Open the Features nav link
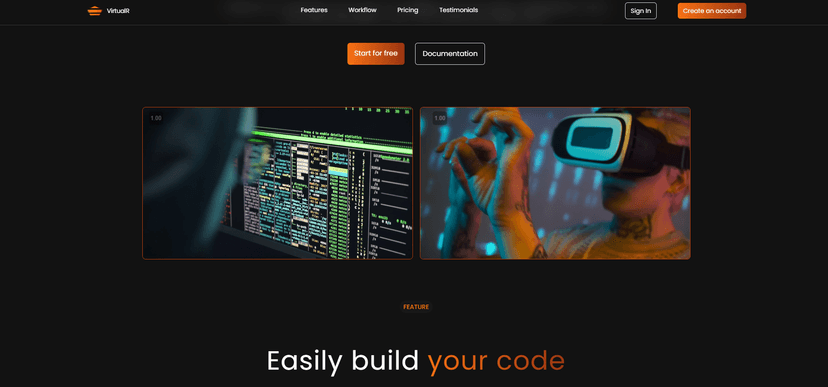828x387 pixels. (x=314, y=10)
